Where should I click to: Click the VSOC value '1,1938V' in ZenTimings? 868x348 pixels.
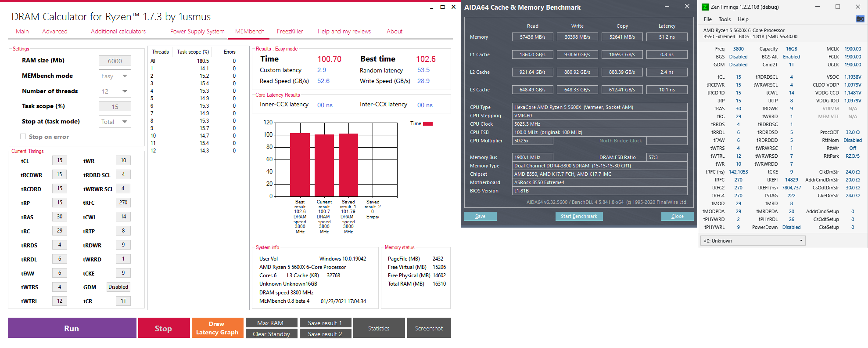pos(853,77)
